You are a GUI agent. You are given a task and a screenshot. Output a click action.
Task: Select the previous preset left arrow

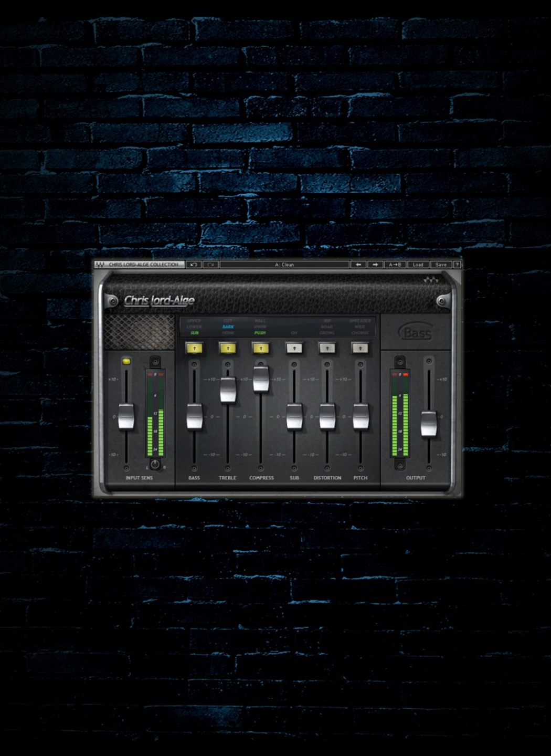pyautogui.click(x=359, y=265)
